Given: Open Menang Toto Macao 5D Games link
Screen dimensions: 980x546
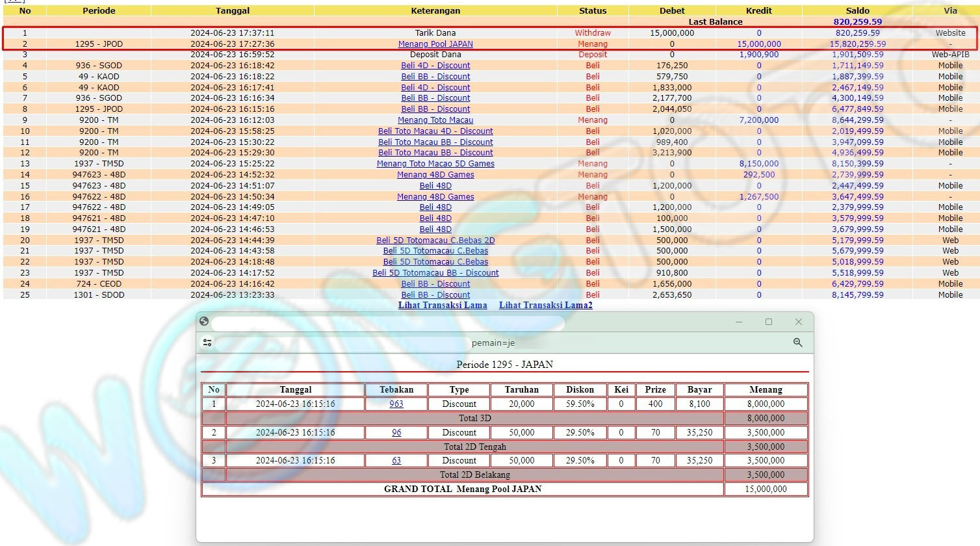Looking at the screenshot, I should pos(435,164).
